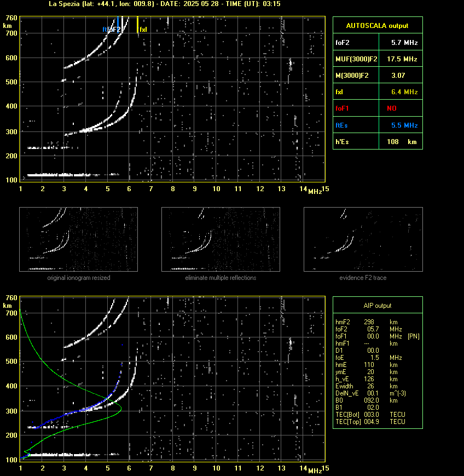Click the 'evidence F2 trace' caption
Viewport: 464px width, 476px height.
point(363,278)
